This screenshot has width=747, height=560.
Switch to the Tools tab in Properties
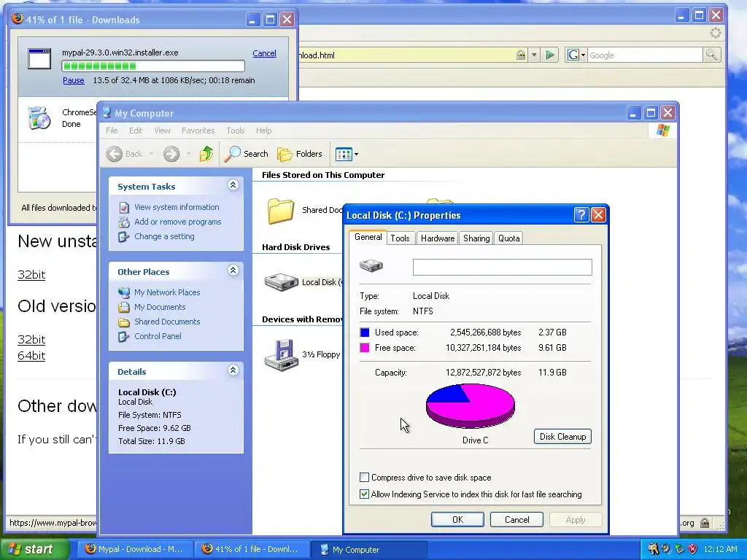(400, 238)
